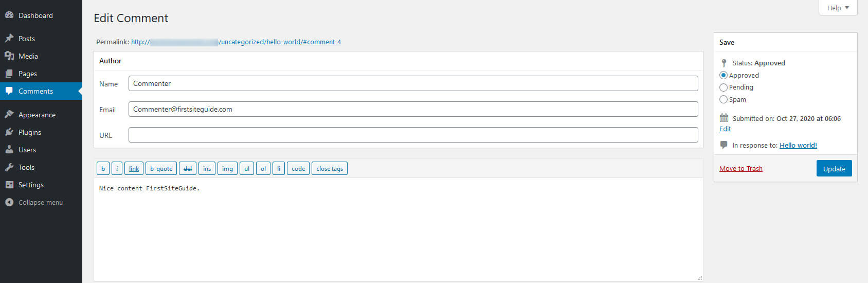Click the Status: Approved text
This screenshot has width=868, height=283.
(x=758, y=63)
